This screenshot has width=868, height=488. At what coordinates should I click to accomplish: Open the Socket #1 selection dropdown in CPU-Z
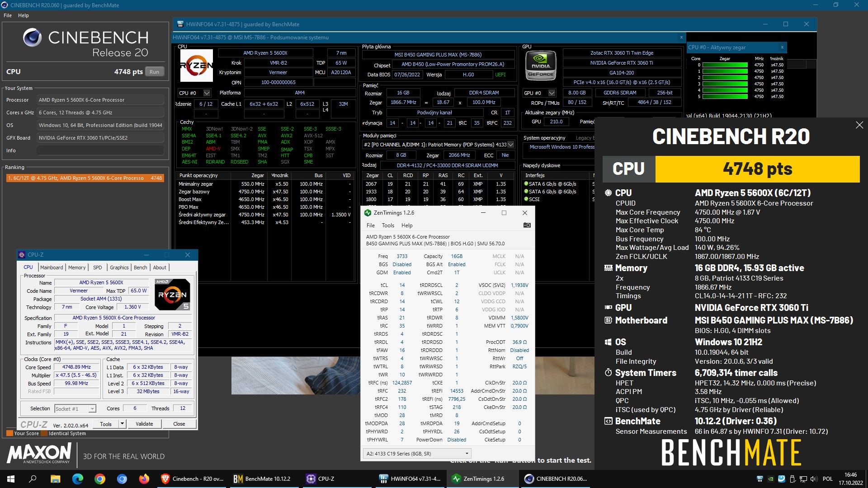[75, 408]
